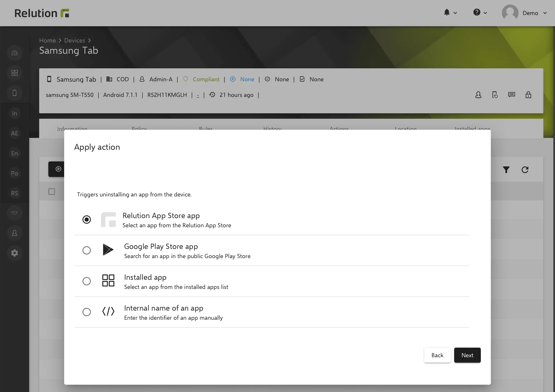
Task: Go to Home breadcrumb
Action: click(x=47, y=40)
